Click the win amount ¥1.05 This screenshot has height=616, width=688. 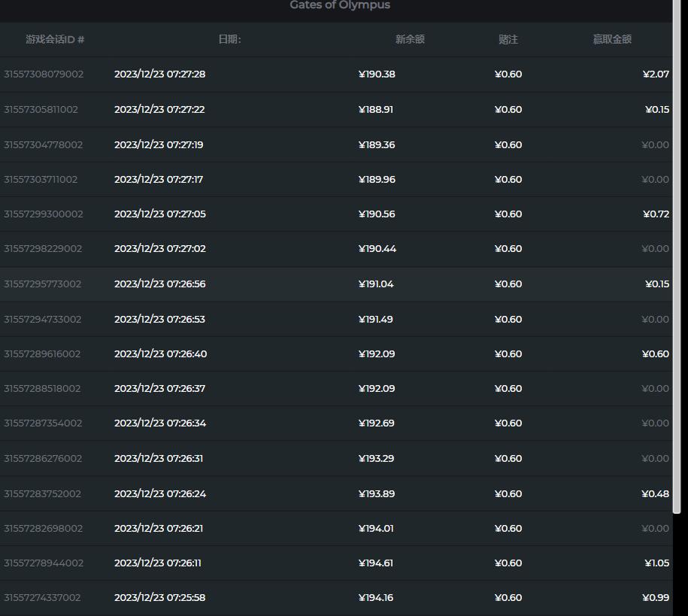pyautogui.click(x=657, y=563)
